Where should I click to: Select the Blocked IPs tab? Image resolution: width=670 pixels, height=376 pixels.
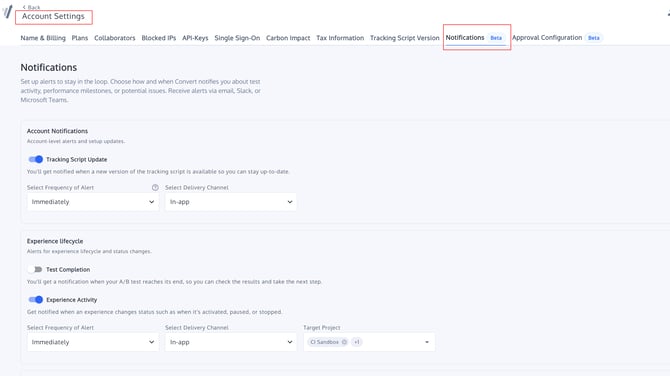(x=159, y=38)
